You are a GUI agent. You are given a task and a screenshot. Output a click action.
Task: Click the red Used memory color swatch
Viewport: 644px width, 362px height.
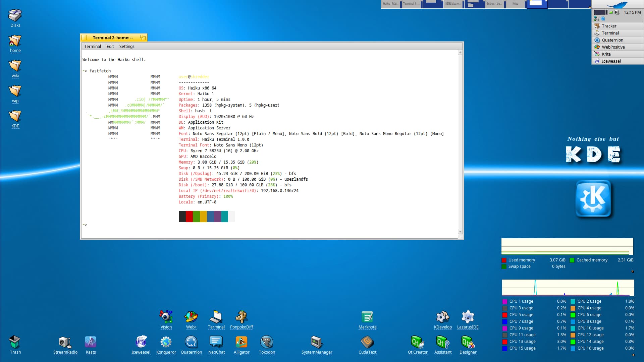(504, 260)
